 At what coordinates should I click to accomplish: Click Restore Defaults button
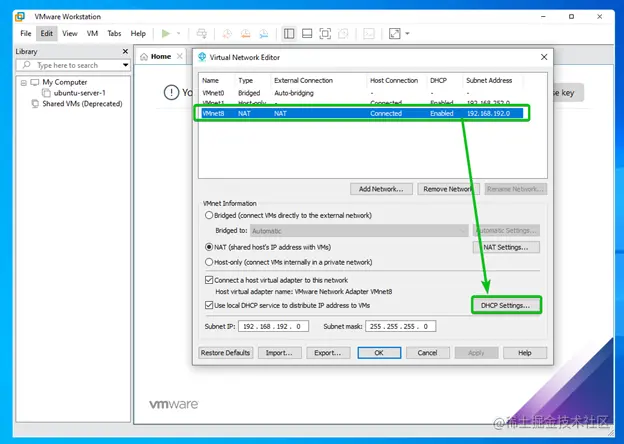tap(226, 353)
